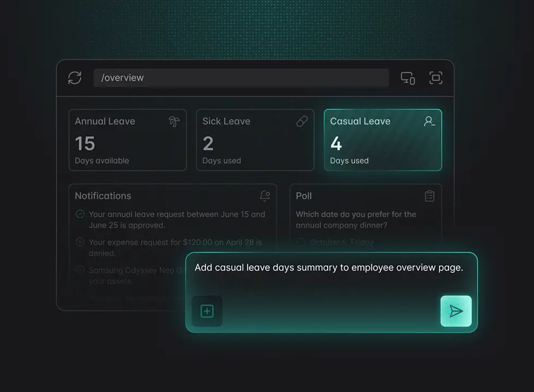Screen dimensions: 534x392
Task: Click the pill icon on Sick Leave
Action: click(x=301, y=121)
